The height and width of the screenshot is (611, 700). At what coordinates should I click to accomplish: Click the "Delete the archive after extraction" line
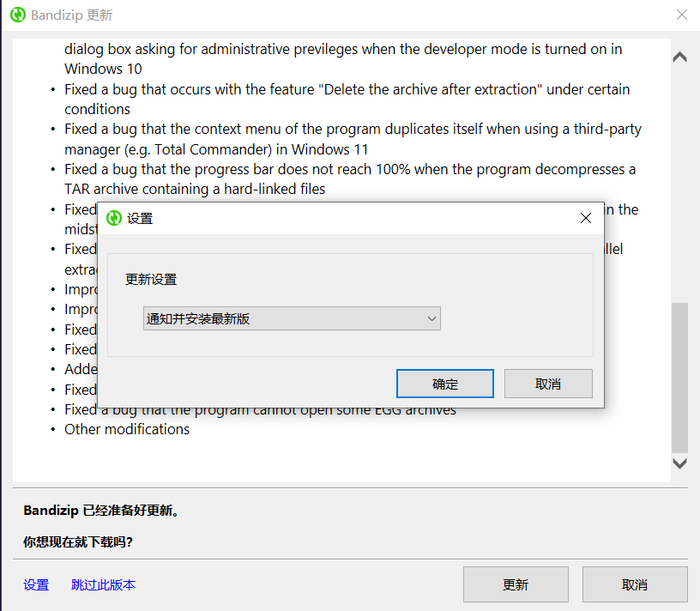click(347, 89)
